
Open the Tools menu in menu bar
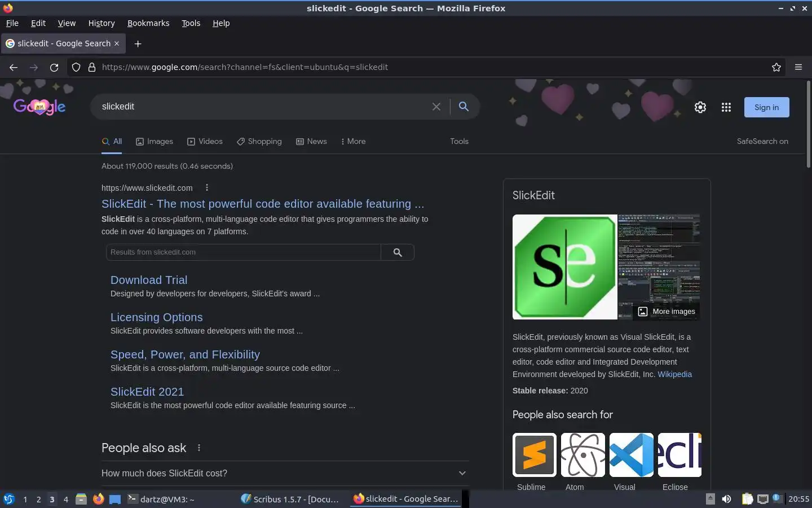(191, 23)
